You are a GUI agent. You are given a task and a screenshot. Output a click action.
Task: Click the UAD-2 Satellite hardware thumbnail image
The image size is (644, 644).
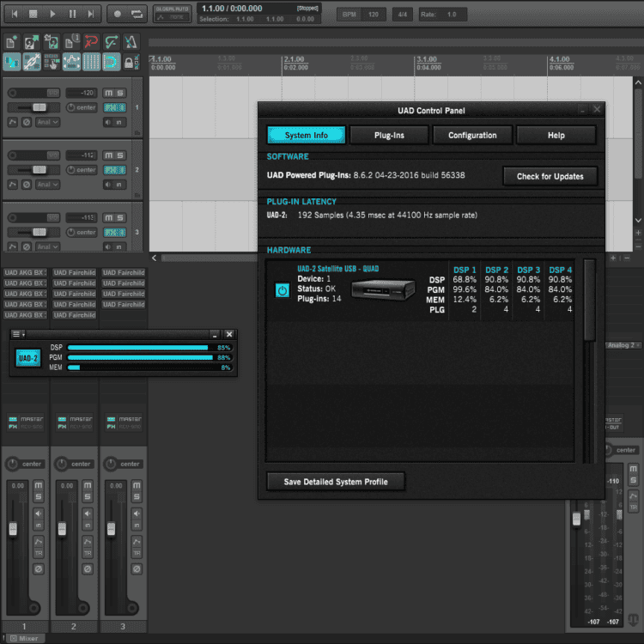[383, 290]
